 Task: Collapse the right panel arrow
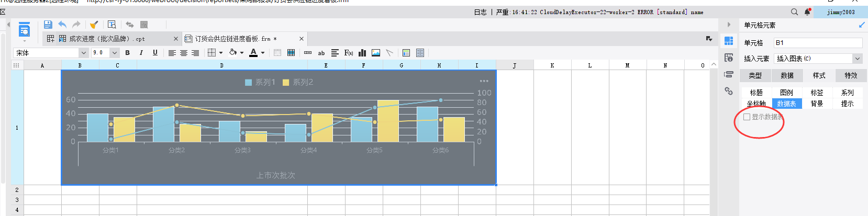coord(729,25)
